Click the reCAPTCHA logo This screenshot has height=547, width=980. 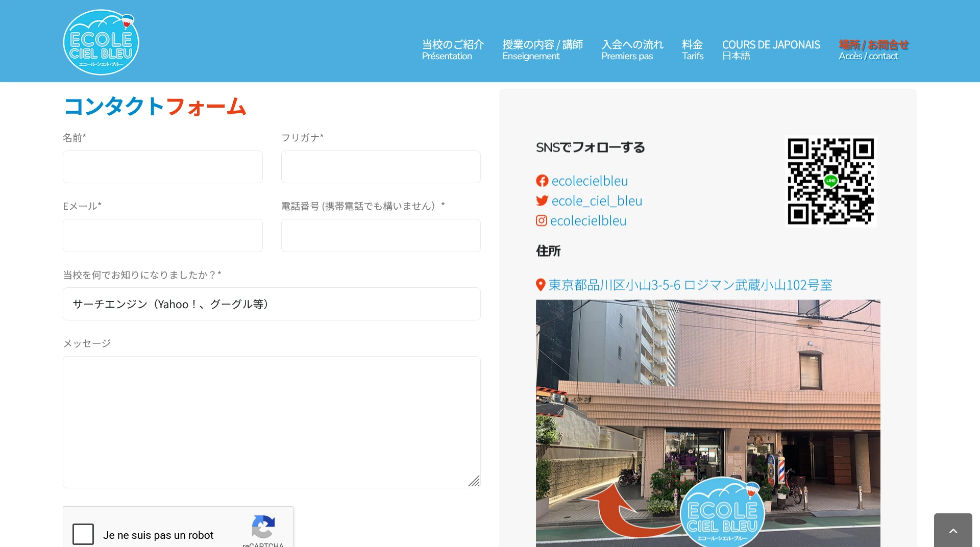(x=263, y=527)
